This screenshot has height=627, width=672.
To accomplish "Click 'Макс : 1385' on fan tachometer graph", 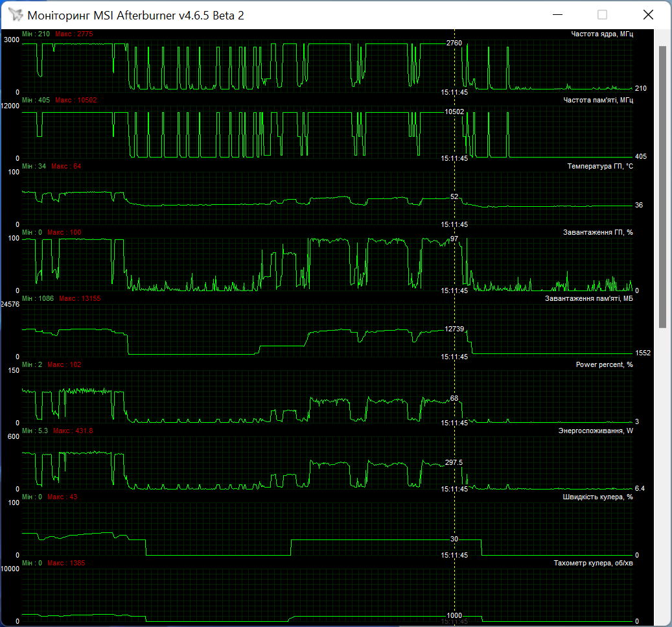I will pyautogui.click(x=67, y=563).
